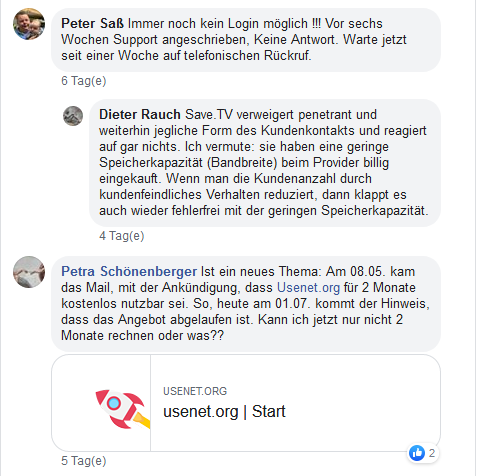Open Petra Schönenberger's profile picture
Viewport: 478px width, 476px height.
(29, 272)
